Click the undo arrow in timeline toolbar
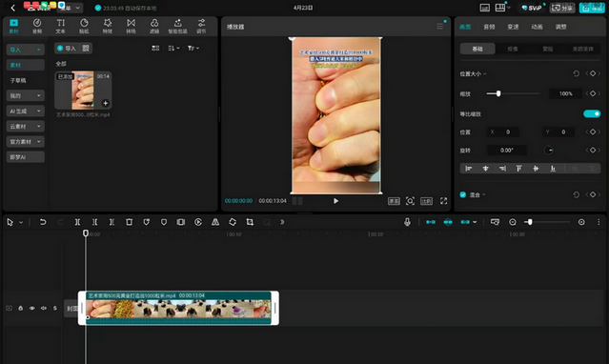609x364 pixels. point(43,222)
